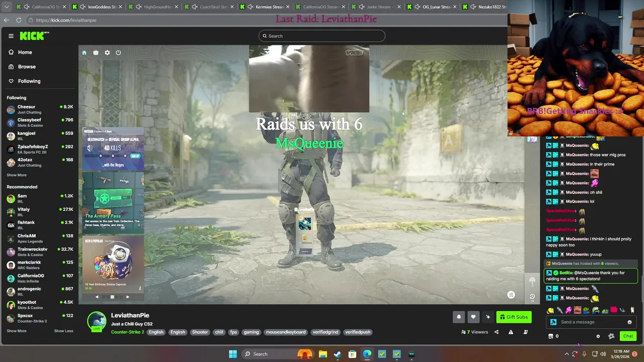Open the Counter-Strike 2 category link
The height and width of the screenshot is (362, 644).
point(128,332)
